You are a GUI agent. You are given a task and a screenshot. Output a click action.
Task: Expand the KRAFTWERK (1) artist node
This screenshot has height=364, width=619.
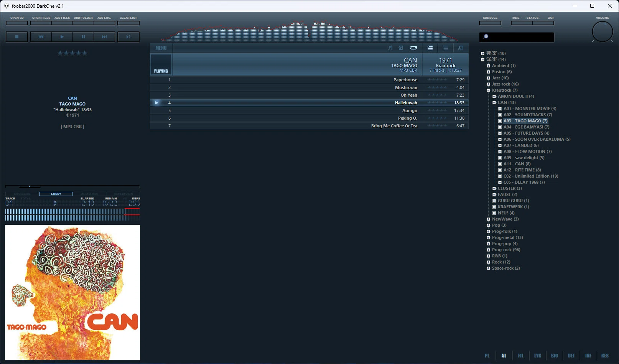pos(494,207)
